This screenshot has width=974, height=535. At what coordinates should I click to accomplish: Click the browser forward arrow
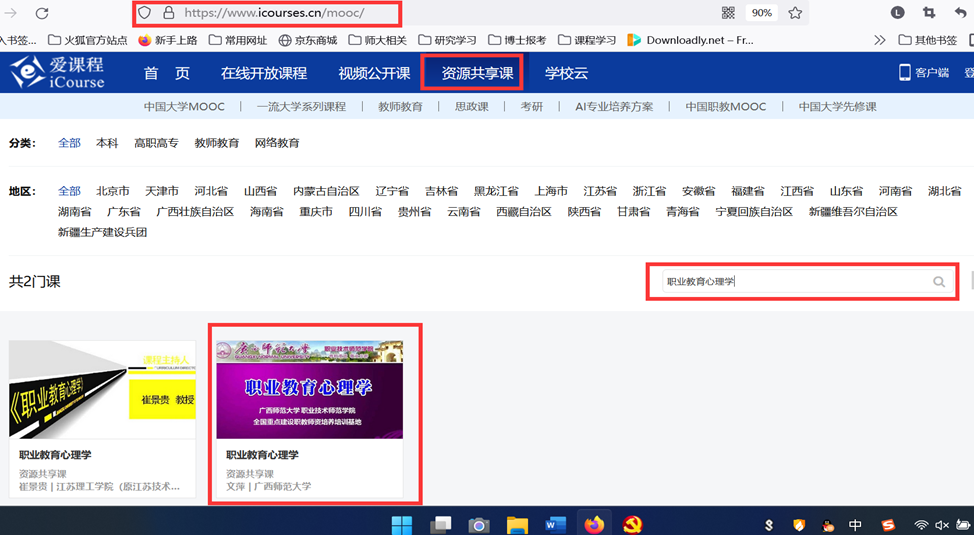(x=11, y=13)
